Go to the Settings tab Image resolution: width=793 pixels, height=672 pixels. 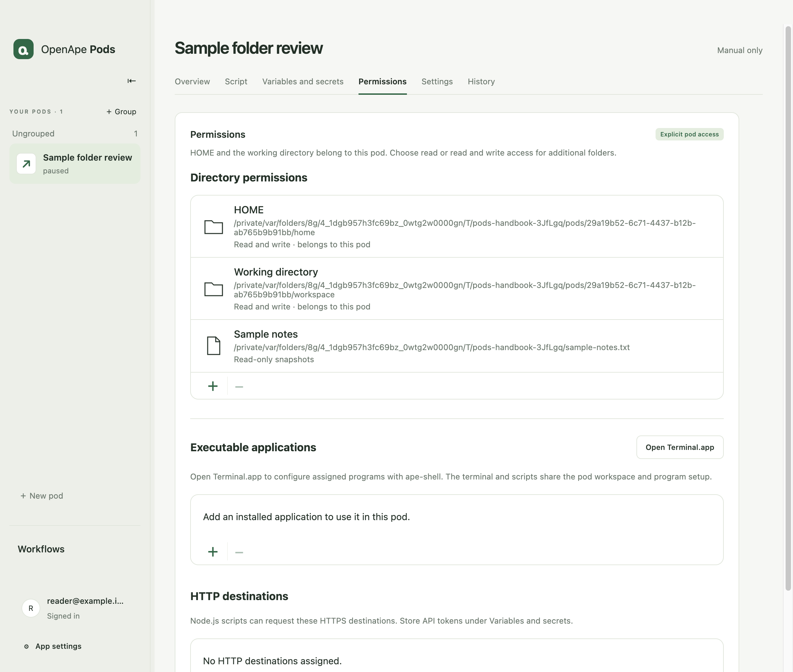pos(437,82)
